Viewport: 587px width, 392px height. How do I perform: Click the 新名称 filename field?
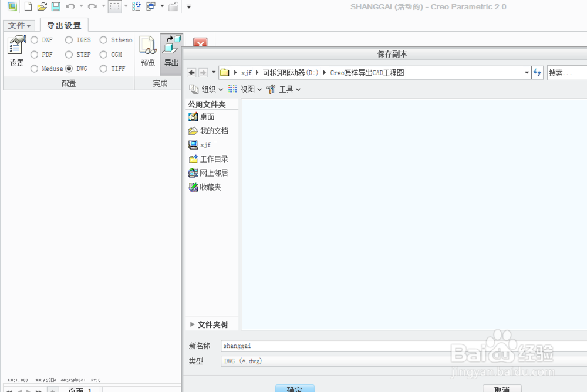[x=404, y=346]
